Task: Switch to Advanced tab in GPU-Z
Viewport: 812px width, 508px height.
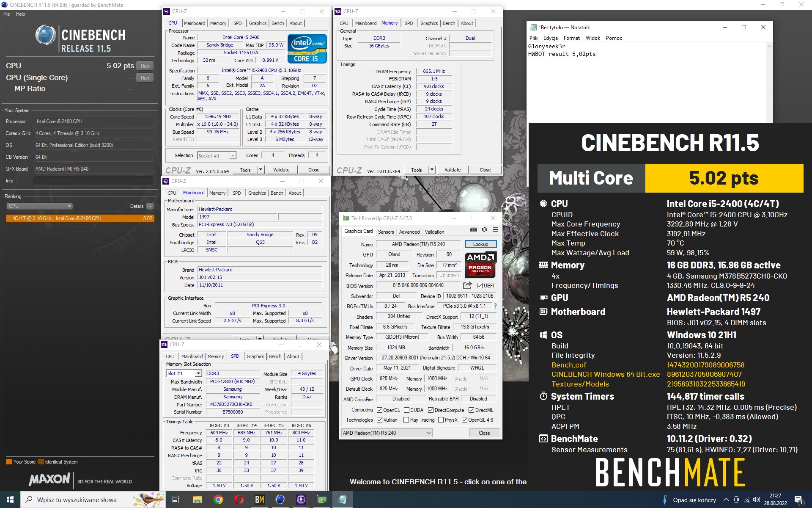Action: point(409,232)
